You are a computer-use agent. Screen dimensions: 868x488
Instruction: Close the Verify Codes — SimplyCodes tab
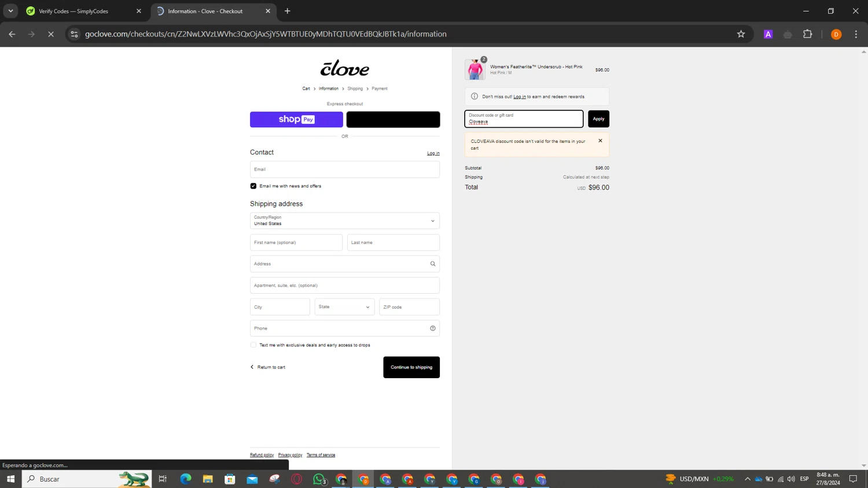click(139, 11)
